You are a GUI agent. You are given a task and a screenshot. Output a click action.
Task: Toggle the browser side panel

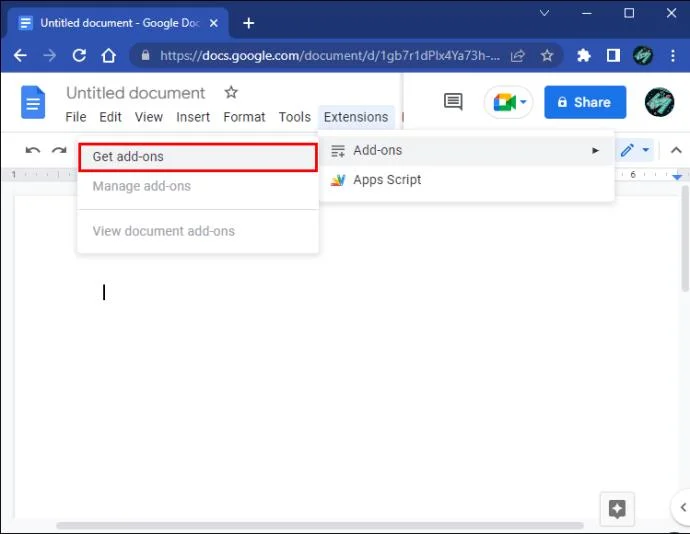click(613, 56)
